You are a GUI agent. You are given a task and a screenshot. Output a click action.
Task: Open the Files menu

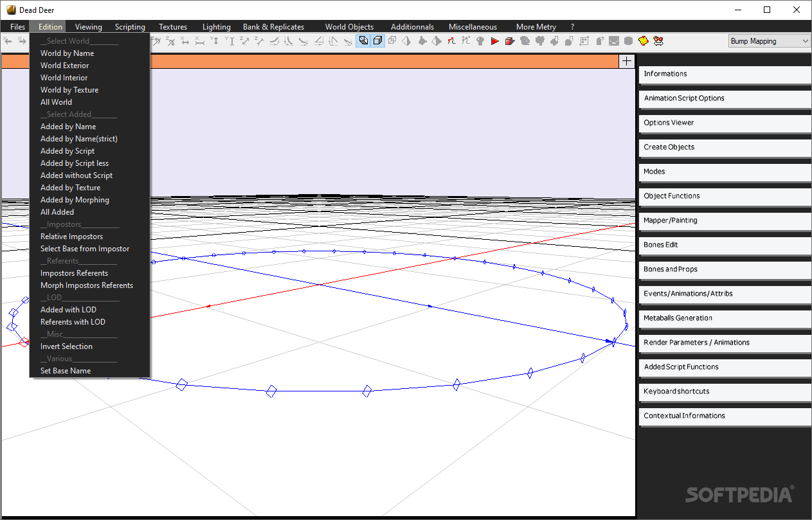coord(17,27)
